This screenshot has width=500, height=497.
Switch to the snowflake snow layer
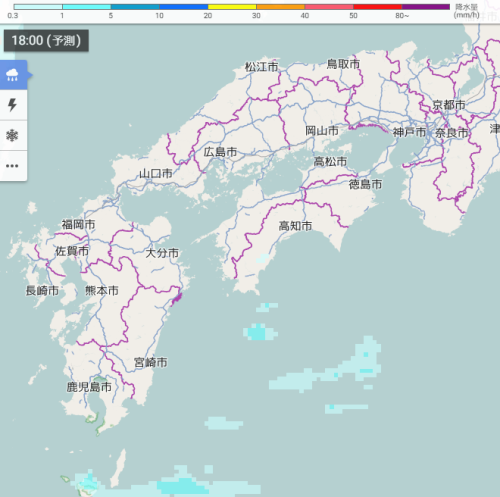(13, 135)
